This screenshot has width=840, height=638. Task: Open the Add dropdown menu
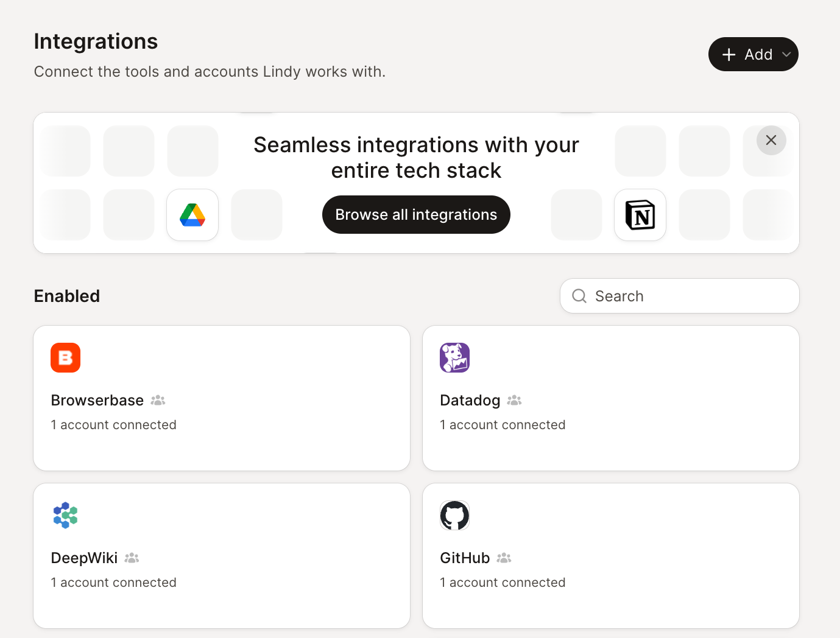pyautogui.click(x=754, y=54)
